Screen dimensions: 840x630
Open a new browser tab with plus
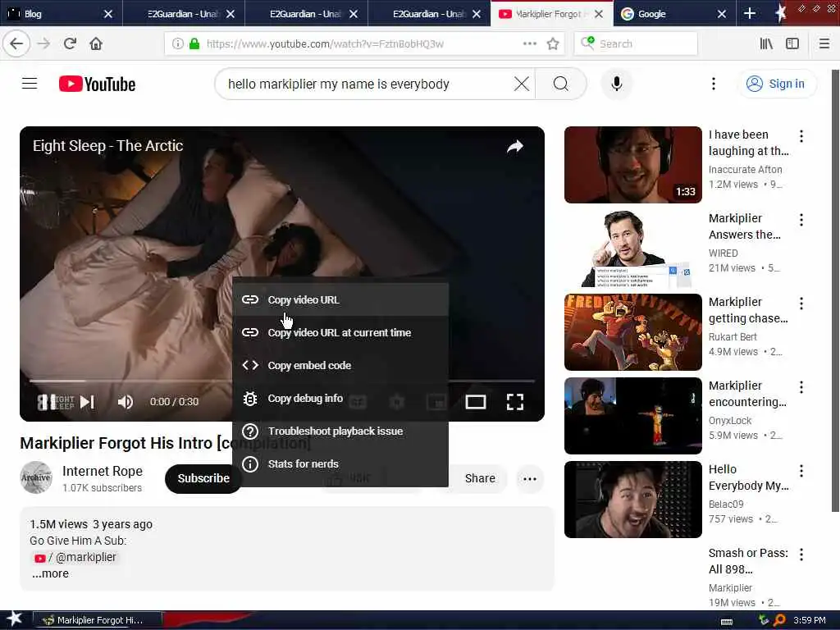(x=750, y=13)
